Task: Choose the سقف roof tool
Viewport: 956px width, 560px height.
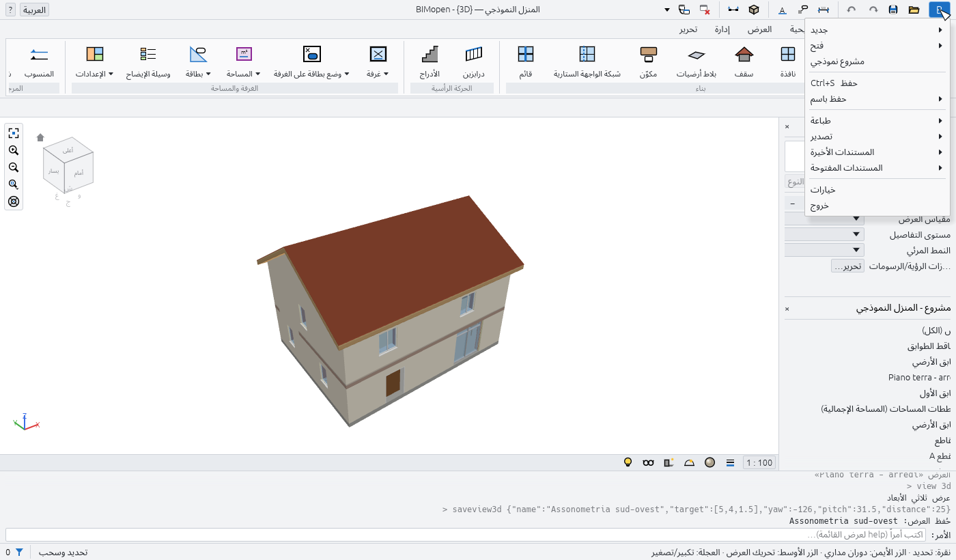Action: [x=744, y=61]
